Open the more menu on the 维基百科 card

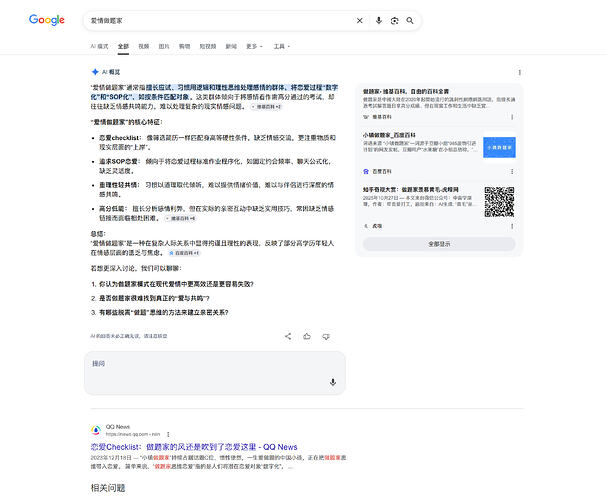click(x=512, y=116)
